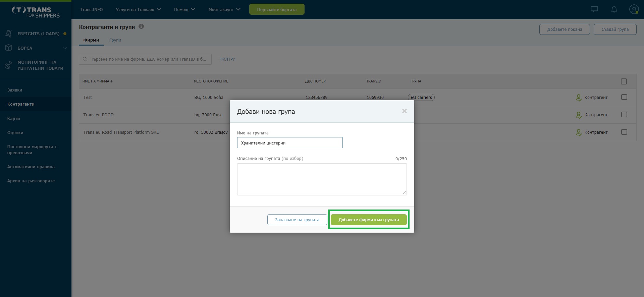Click the info icon next to Контрагенти и групи
Image resolution: width=644 pixels, height=297 pixels.
click(141, 26)
